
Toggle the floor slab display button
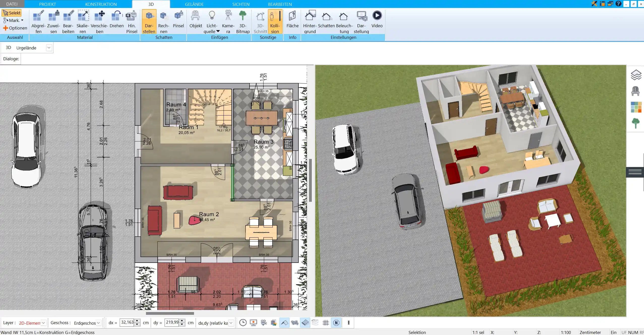[x=305, y=323]
